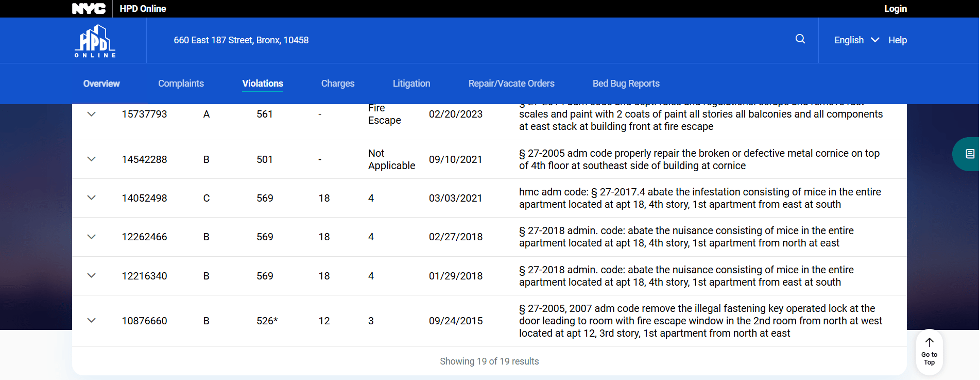The height and width of the screenshot is (380, 980).
Task: Expand violation 12262466 row chevron
Action: click(92, 237)
